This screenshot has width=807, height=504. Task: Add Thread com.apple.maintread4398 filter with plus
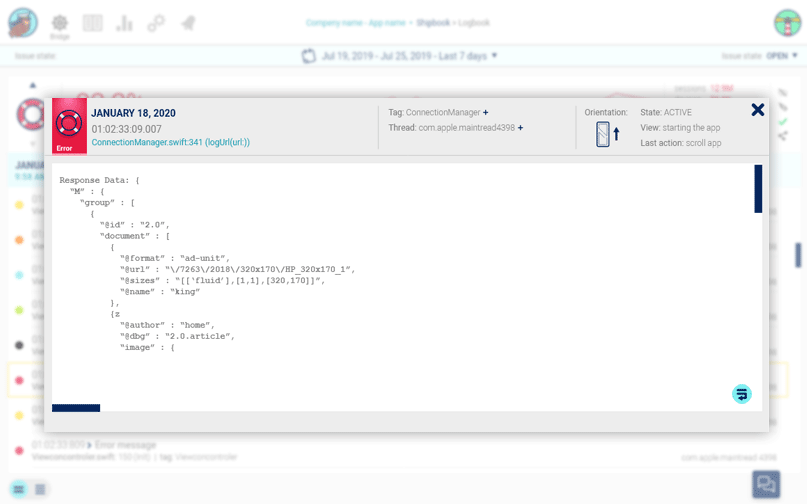click(x=520, y=128)
